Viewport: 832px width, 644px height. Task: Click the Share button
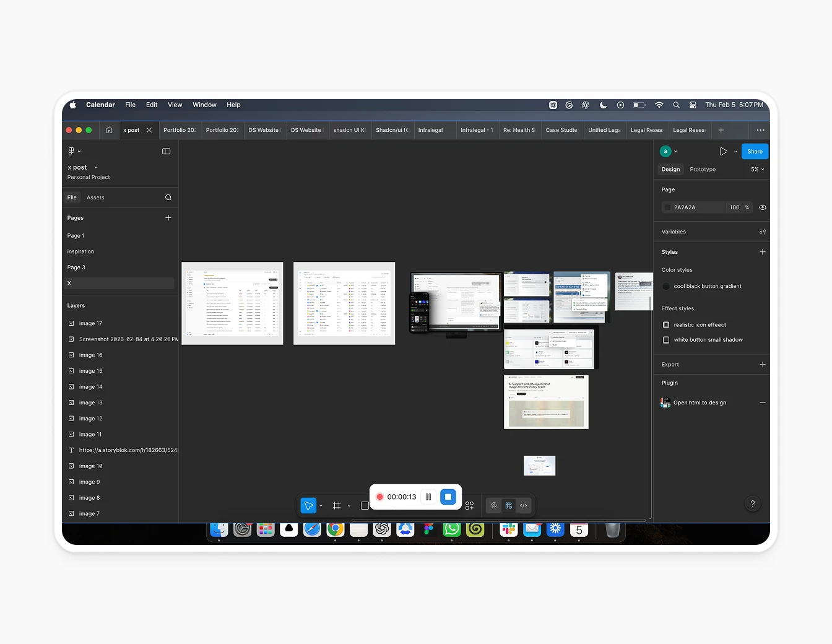pyautogui.click(x=755, y=150)
